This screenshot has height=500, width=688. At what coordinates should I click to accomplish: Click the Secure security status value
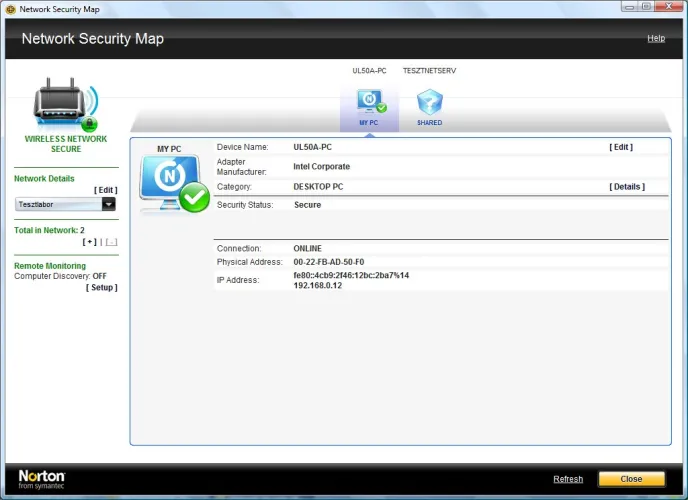(307, 205)
